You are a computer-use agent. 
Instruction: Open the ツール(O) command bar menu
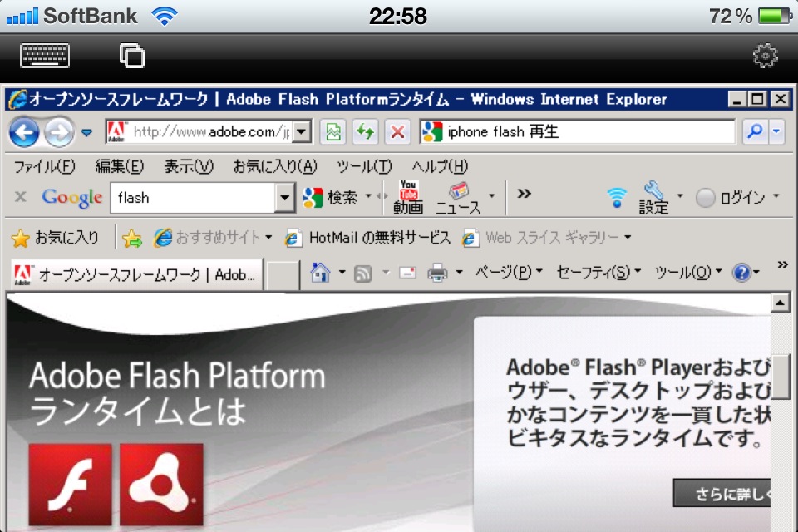click(687, 273)
